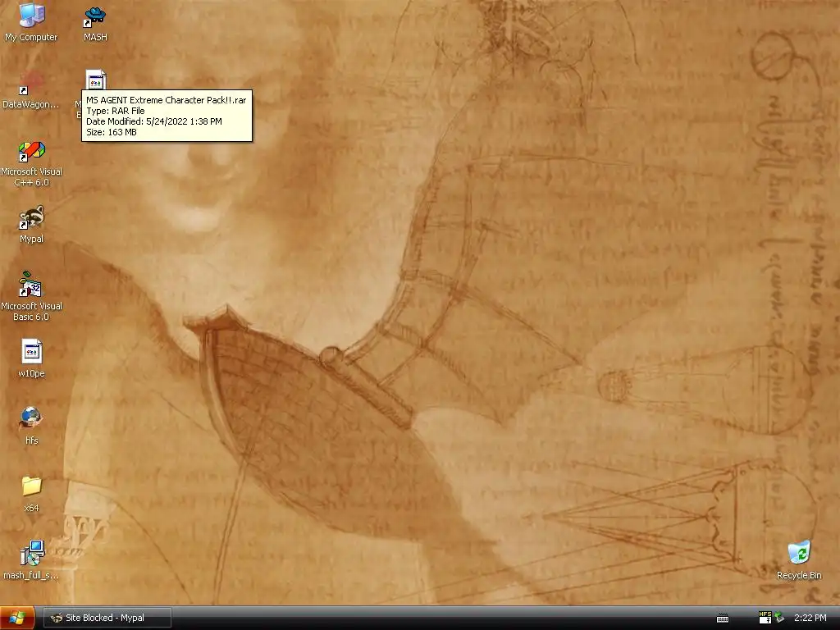Open the HFS tray icon
The image size is (840, 630).
765,618
